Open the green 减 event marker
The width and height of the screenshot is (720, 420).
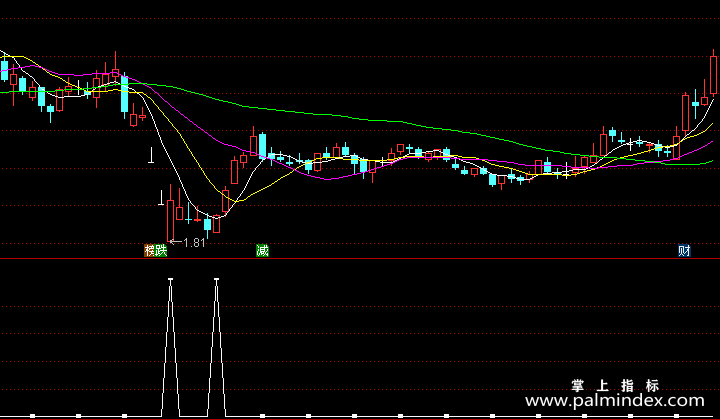[262, 251]
